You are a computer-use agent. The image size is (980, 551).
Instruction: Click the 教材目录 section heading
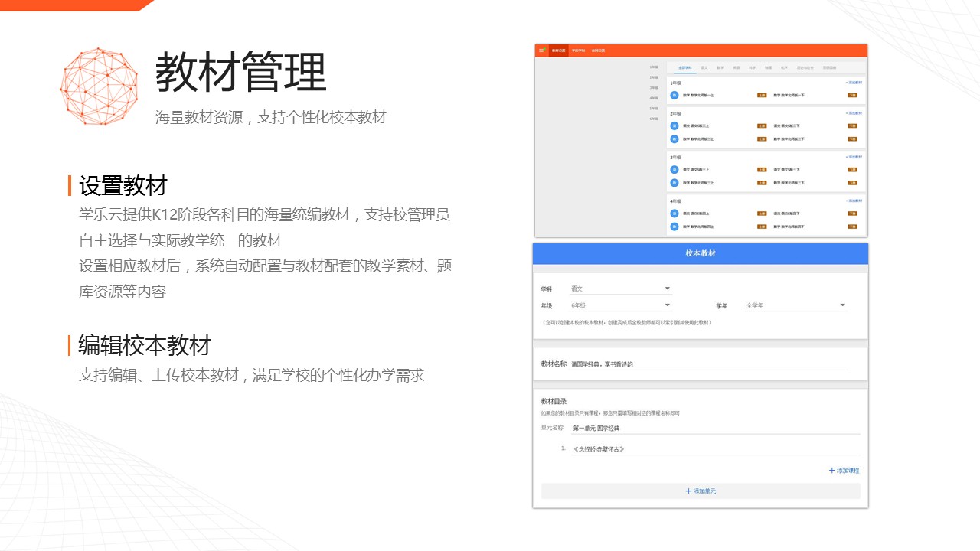[x=554, y=401]
